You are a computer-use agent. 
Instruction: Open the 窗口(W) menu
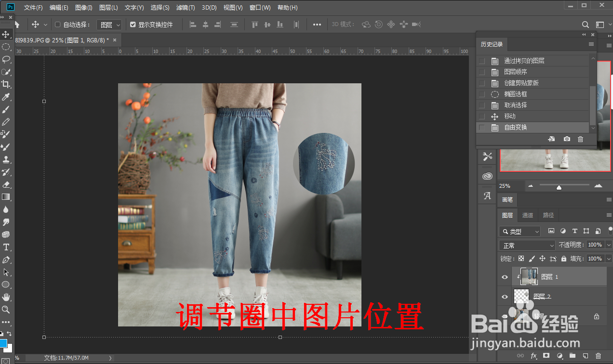pyautogui.click(x=260, y=8)
